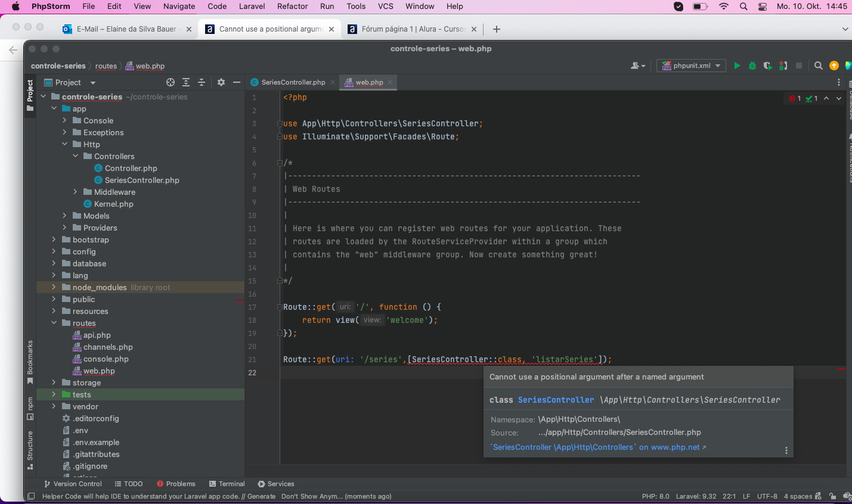This screenshot has width=852, height=504.
Task: Open the Terminal tool window
Action: pyautogui.click(x=227, y=484)
